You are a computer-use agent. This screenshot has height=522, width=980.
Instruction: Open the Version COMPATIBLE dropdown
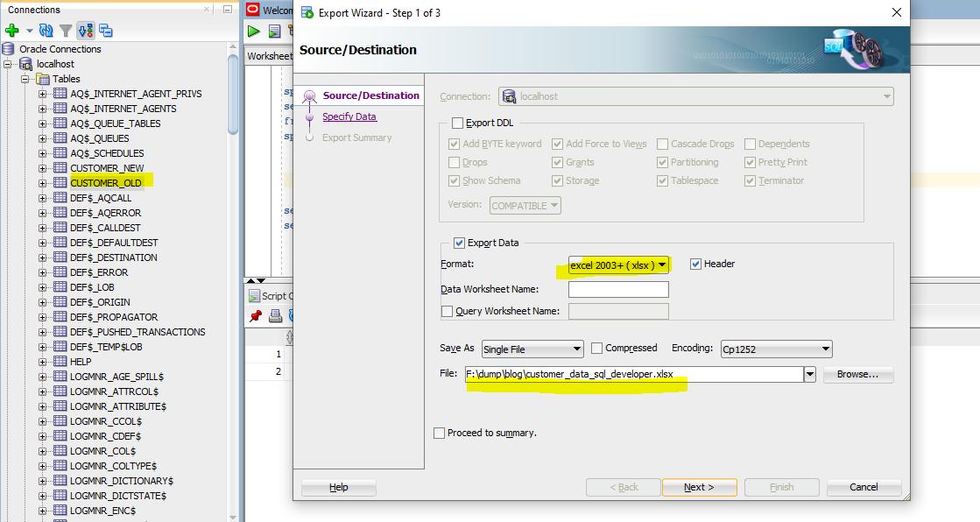525,206
